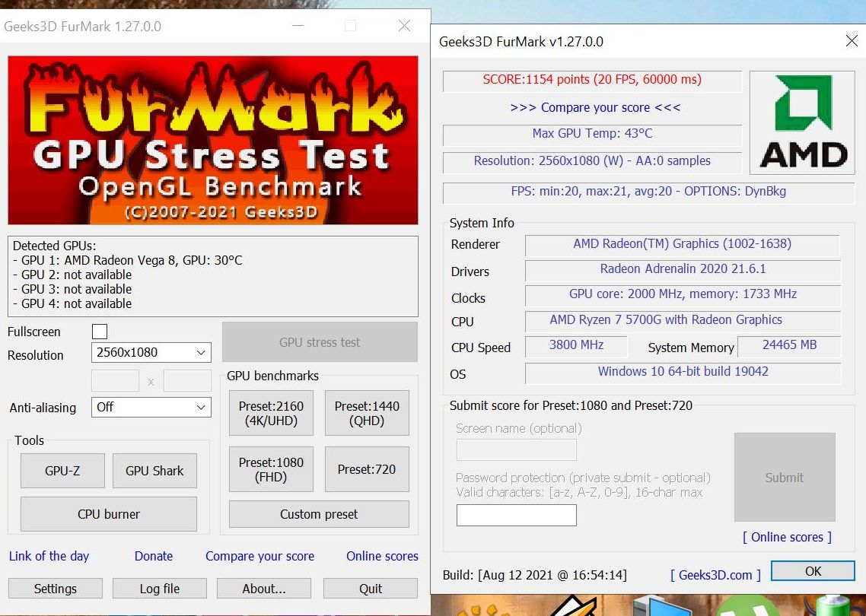Open Online scores link in main window
The width and height of the screenshot is (866, 616).
click(x=382, y=556)
